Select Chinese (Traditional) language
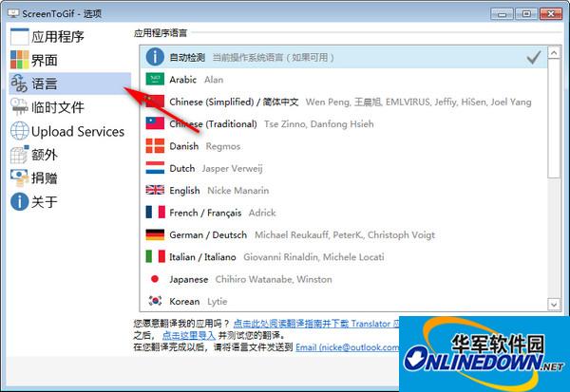570x392 pixels. (344, 124)
